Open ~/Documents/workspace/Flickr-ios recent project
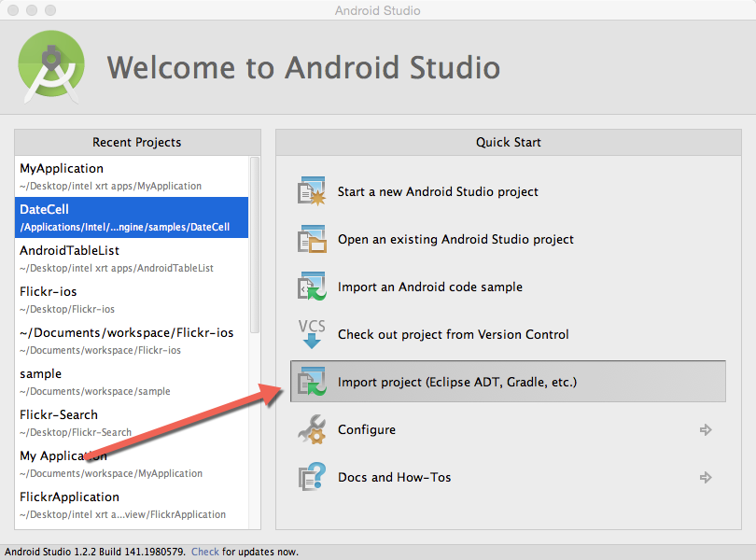The height and width of the screenshot is (560, 756). (132, 341)
